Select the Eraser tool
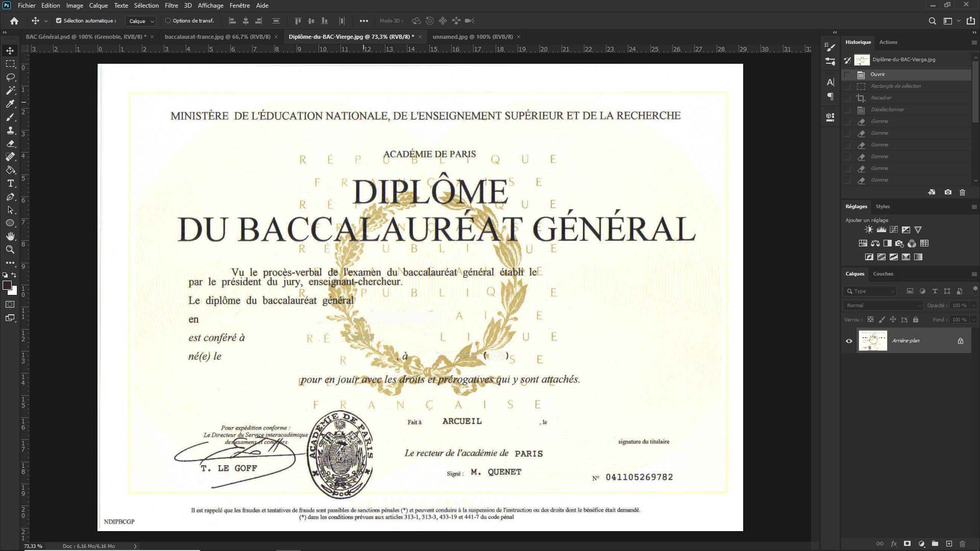Viewport: 980px width, 551px height. (10, 144)
